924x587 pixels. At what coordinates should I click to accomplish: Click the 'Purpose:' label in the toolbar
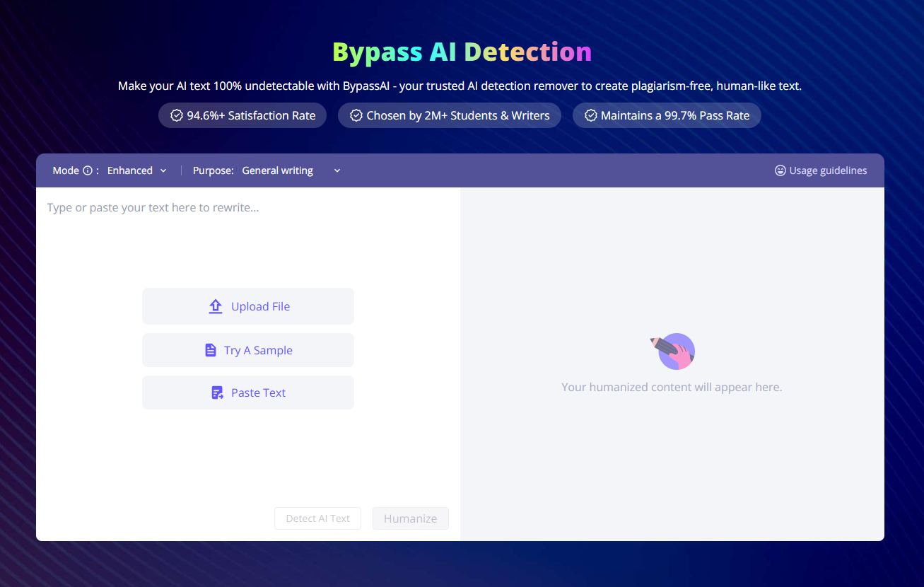click(214, 170)
